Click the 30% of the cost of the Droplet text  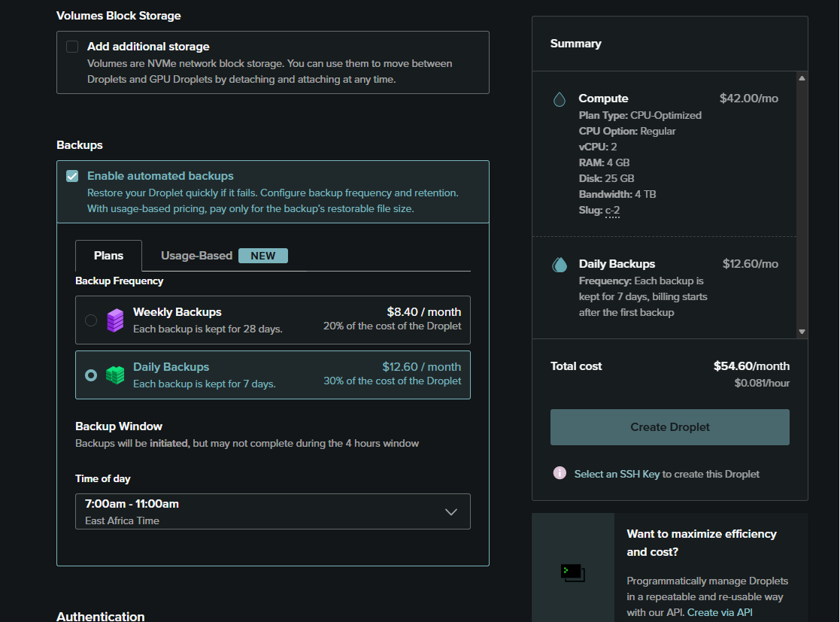pyautogui.click(x=392, y=381)
